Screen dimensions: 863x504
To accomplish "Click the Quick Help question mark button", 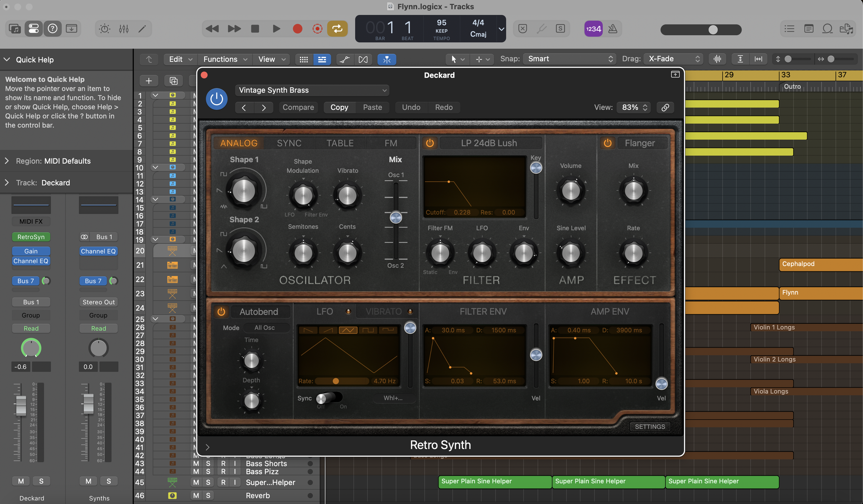I will click(52, 29).
